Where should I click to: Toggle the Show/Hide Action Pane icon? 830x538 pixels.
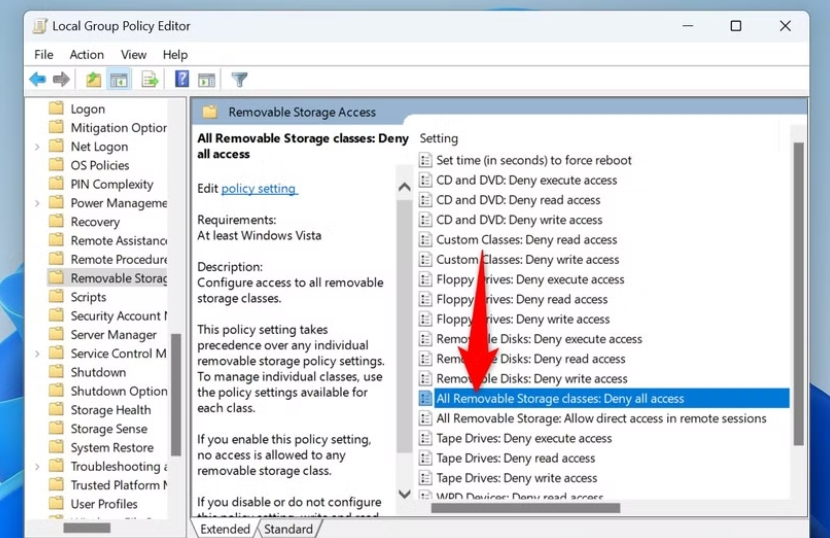pos(206,80)
